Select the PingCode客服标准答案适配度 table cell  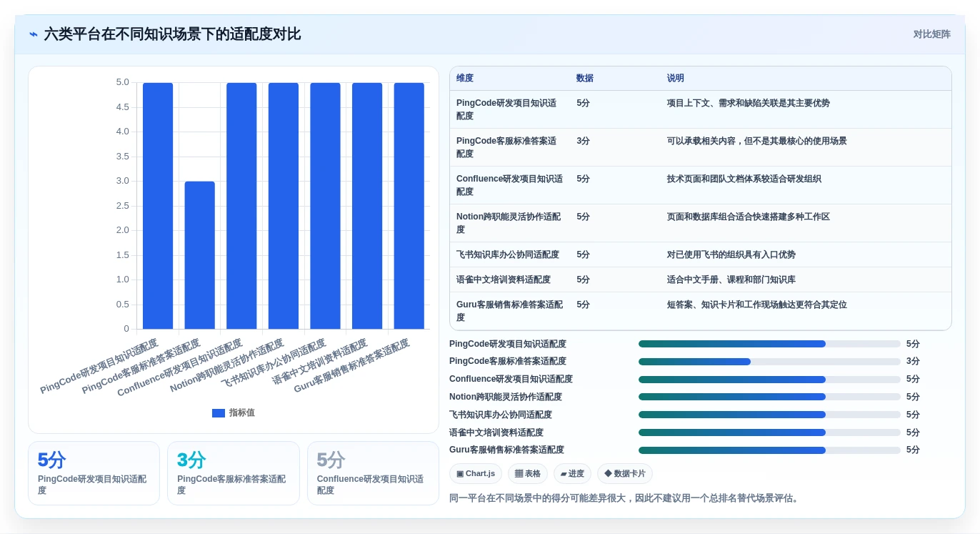click(509, 147)
